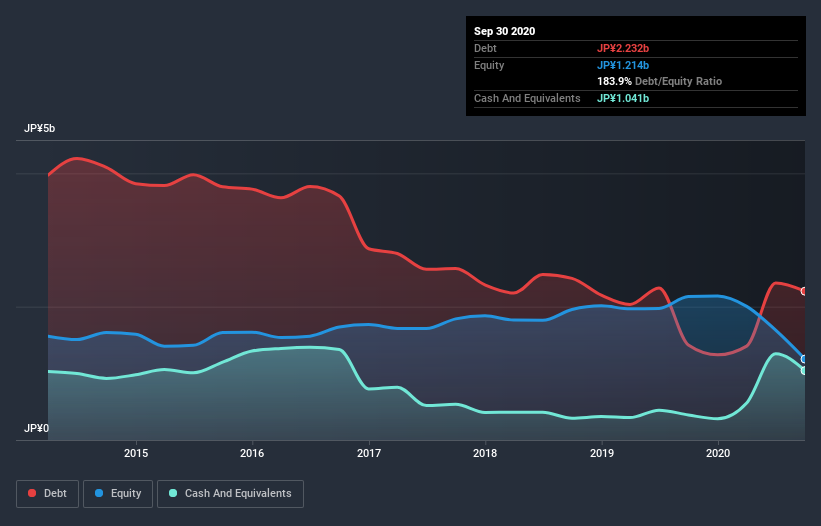Click the 2019 x-axis label
The width and height of the screenshot is (821, 526).
tap(602, 453)
